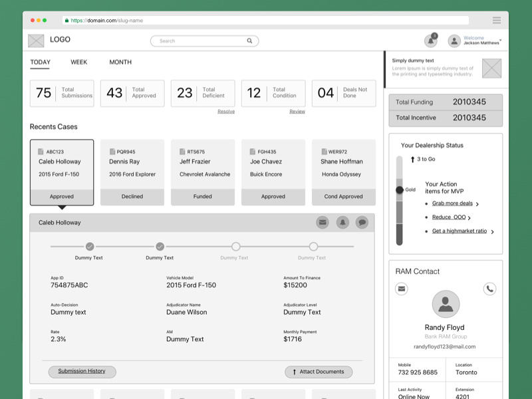Expand the Grab more deals chevron
Image resolution: width=532 pixels, height=399 pixels.
477,204
